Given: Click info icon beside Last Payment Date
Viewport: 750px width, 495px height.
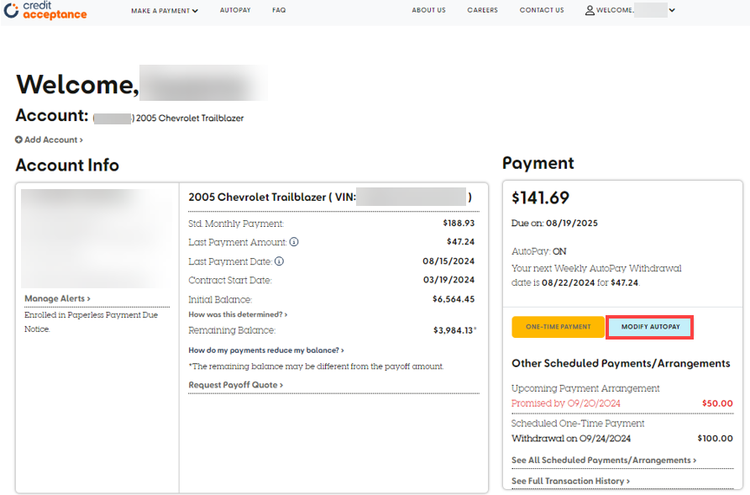Looking at the screenshot, I should pos(279,261).
